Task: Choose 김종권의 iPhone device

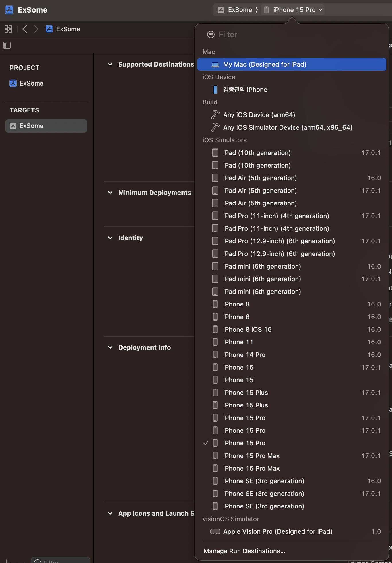Action: [x=292, y=90]
